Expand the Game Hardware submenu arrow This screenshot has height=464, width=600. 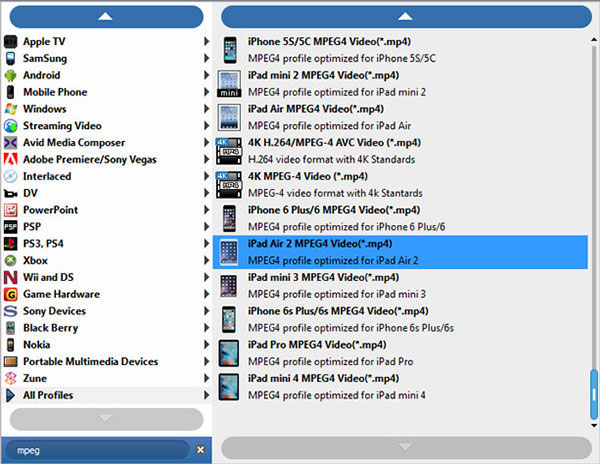pos(206,294)
